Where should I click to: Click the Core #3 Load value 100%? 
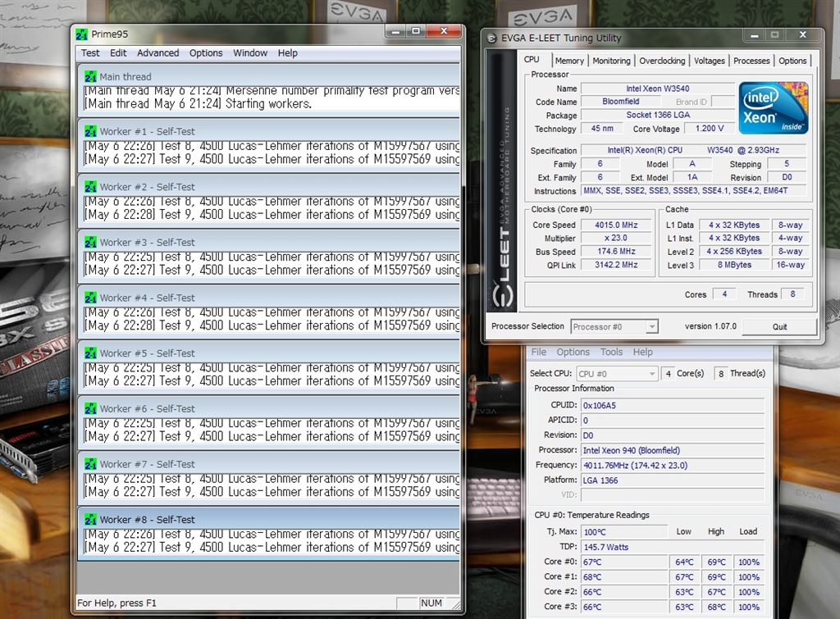pyautogui.click(x=749, y=607)
